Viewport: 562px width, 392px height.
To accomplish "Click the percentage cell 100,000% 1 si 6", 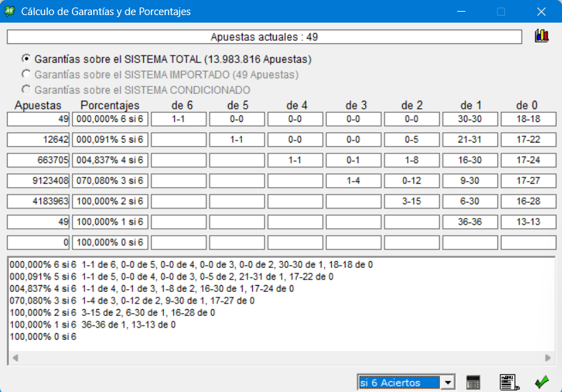I will (x=110, y=222).
